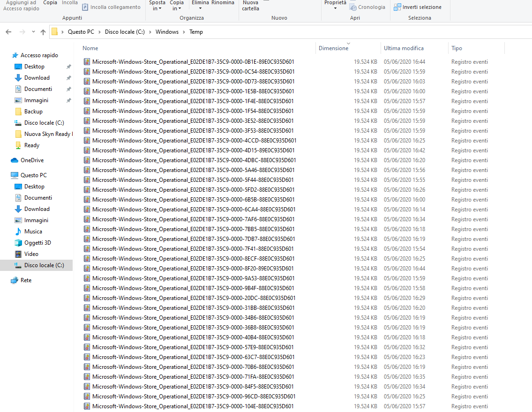Click Disco locale (C:) breadcrumb
Viewport: 532px width, 412px height.
(125, 32)
